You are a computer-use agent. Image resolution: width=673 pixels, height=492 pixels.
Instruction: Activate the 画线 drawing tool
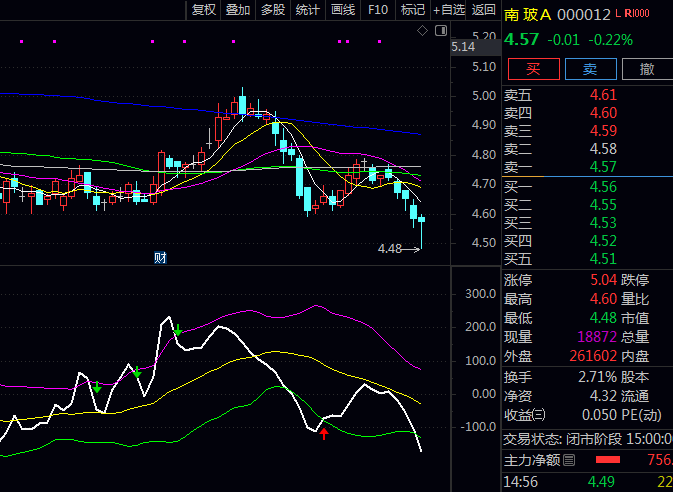point(343,9)
